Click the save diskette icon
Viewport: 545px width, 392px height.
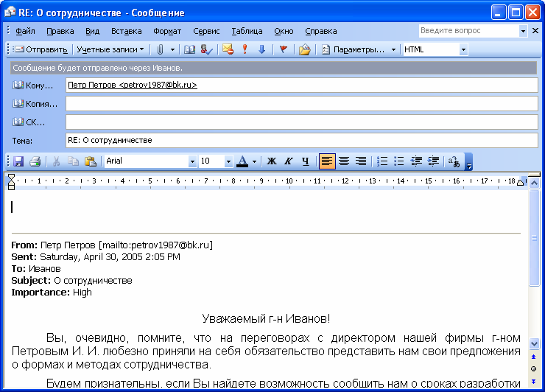pos(18,161)
